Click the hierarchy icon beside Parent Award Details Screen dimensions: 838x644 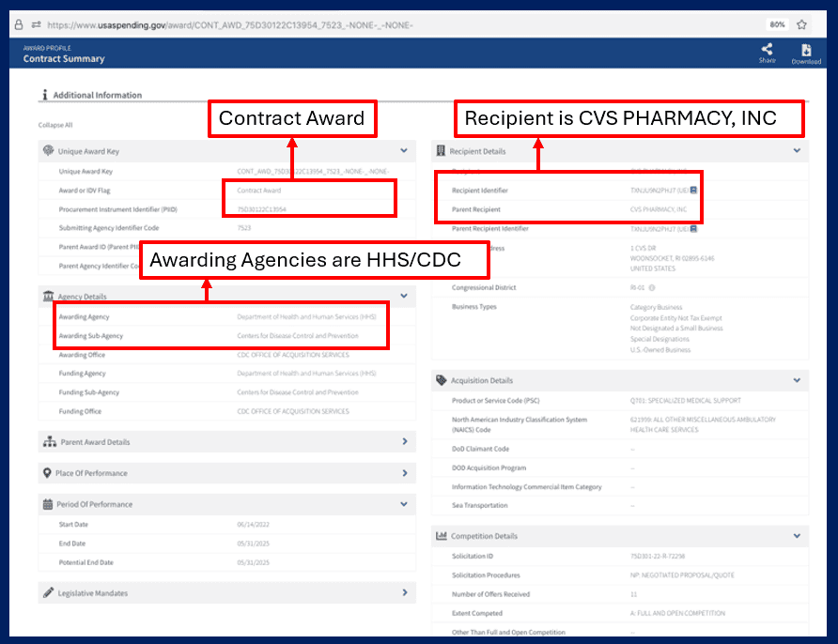50,441
